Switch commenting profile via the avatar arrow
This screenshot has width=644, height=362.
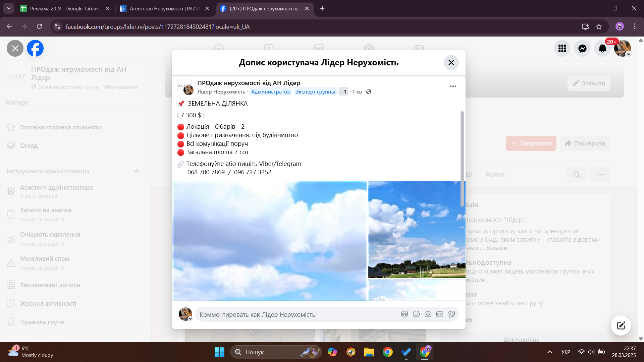coord(190,319)
